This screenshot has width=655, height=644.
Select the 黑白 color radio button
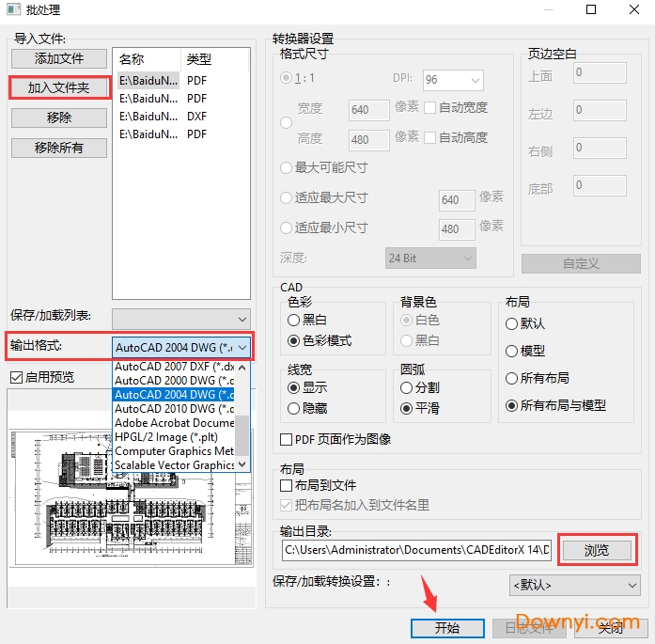[294, 321]
